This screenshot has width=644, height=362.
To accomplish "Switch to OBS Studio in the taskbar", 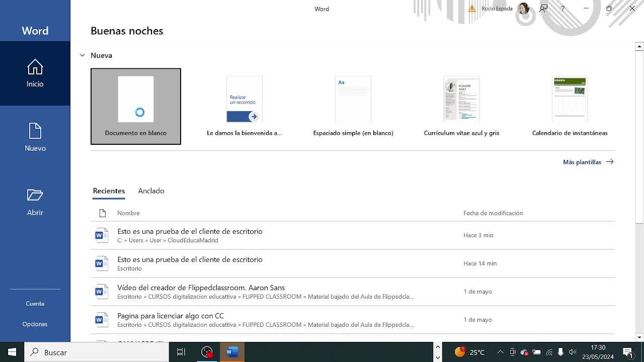I will 207,352.
